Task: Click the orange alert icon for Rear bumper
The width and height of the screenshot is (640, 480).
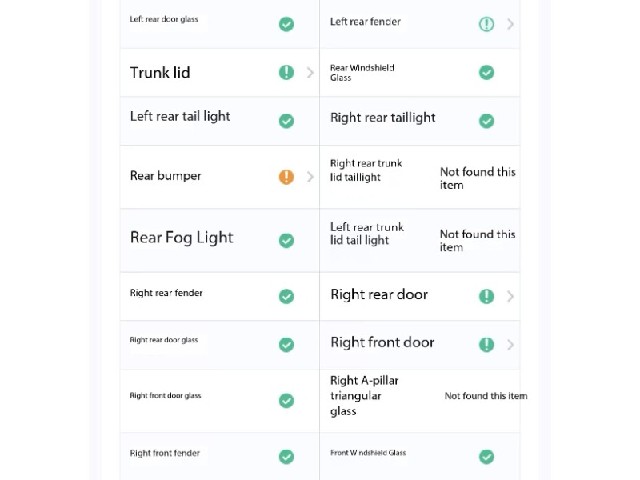Action: (x=286, y=177)
